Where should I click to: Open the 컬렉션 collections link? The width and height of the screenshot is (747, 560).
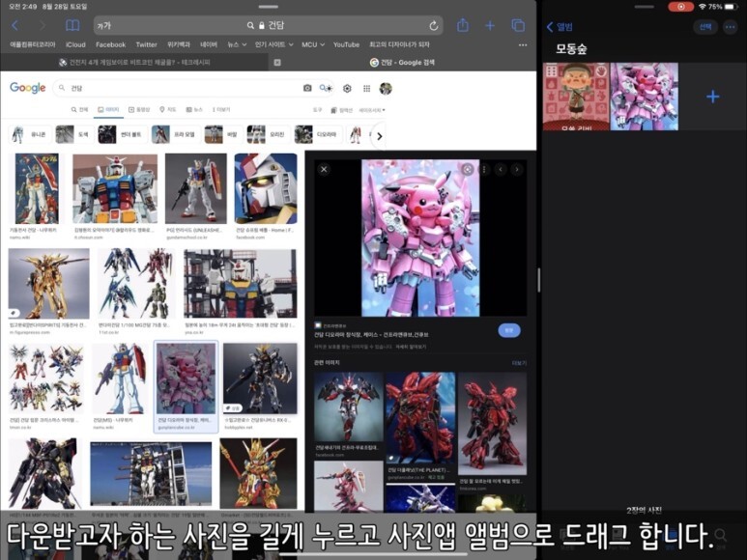coord(341,110)
